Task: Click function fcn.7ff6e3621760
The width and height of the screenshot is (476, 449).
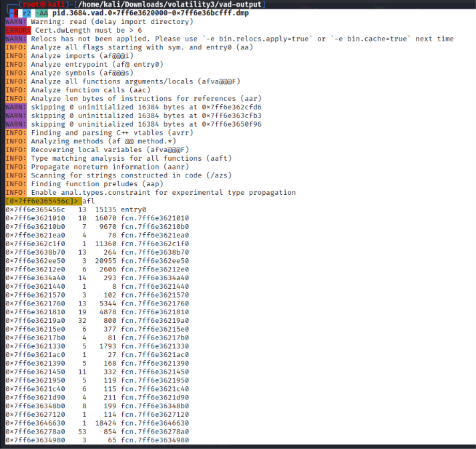Action: click(155, 304)
